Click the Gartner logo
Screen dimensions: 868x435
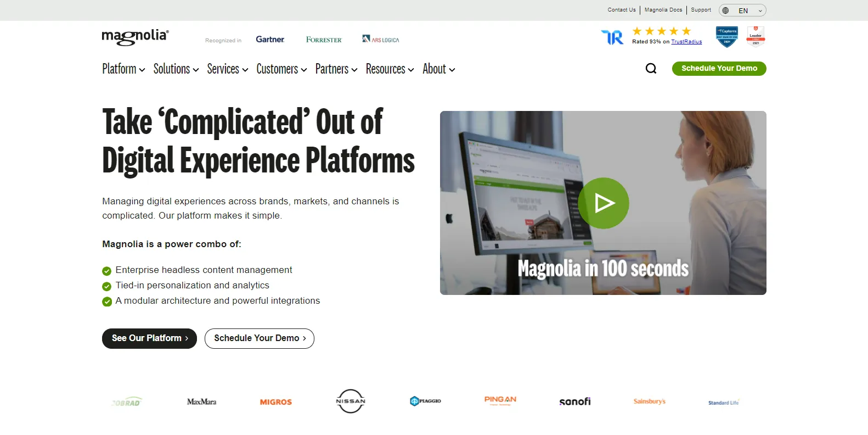(270, 40)
